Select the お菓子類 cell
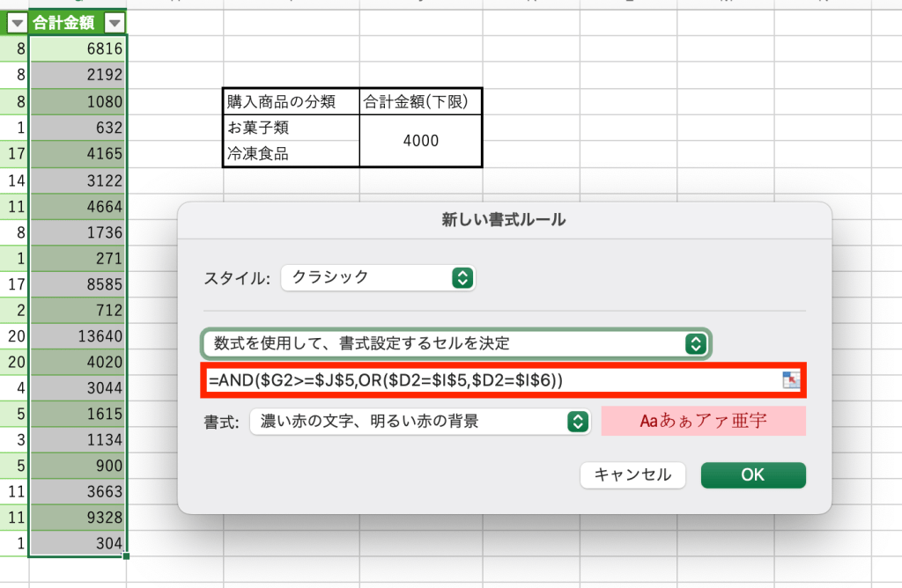 tap(292, 128)
